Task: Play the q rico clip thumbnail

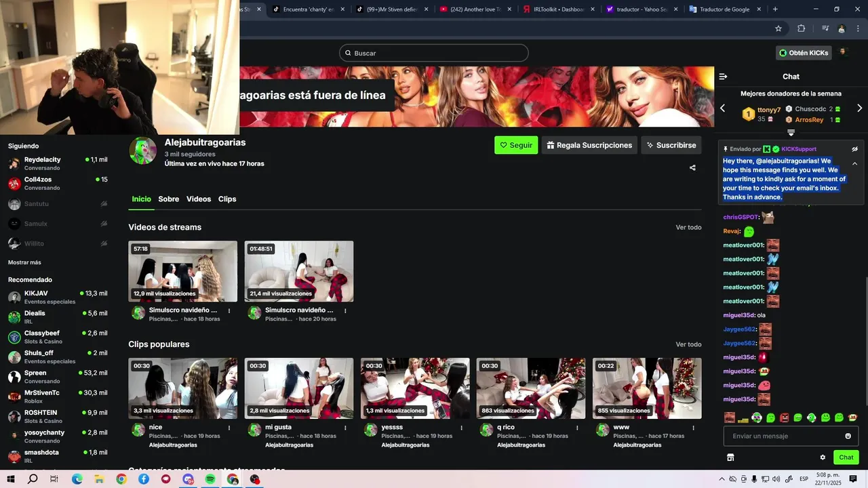Action: pos(531,388)
